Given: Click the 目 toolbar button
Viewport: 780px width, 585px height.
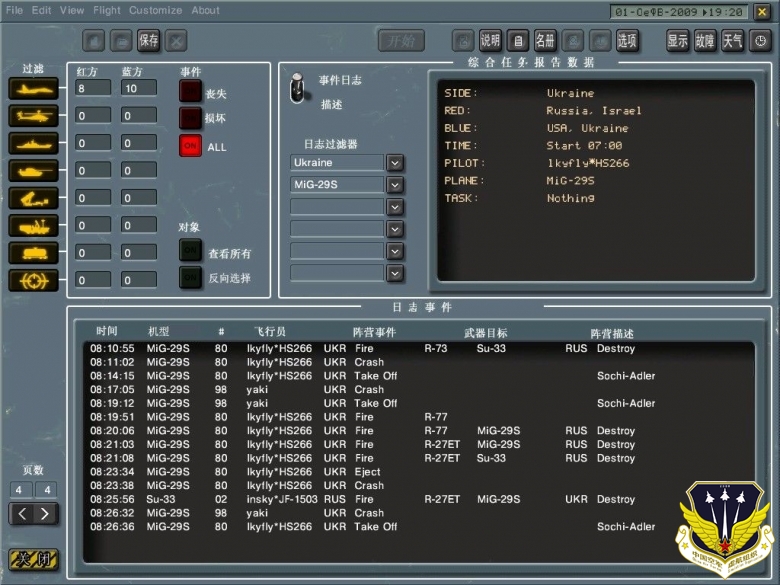Looking at the screenshot, I should 518,41.
